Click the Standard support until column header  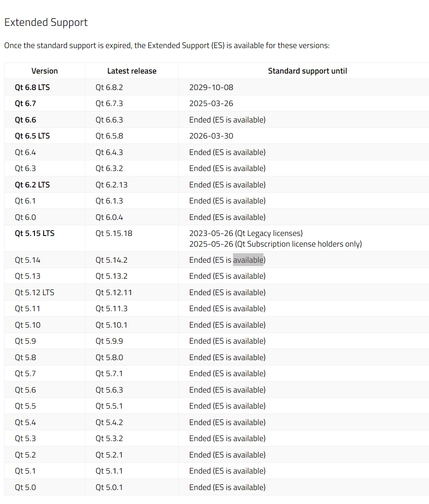click(x=307, y=71)
